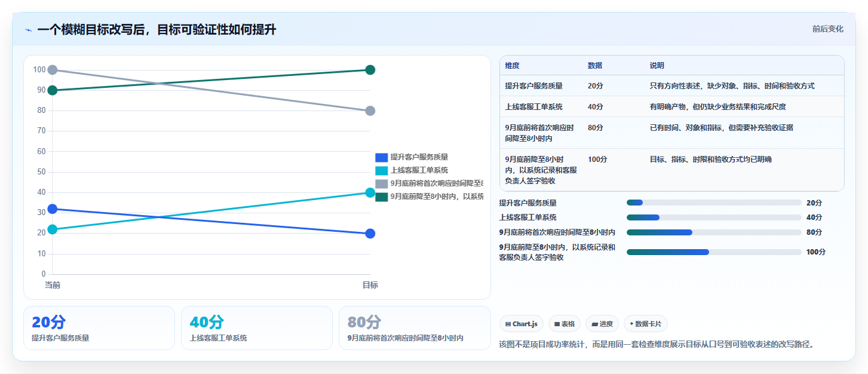
Task: Click the 20分 label beside the progress bar
Action: click(814, 203)
